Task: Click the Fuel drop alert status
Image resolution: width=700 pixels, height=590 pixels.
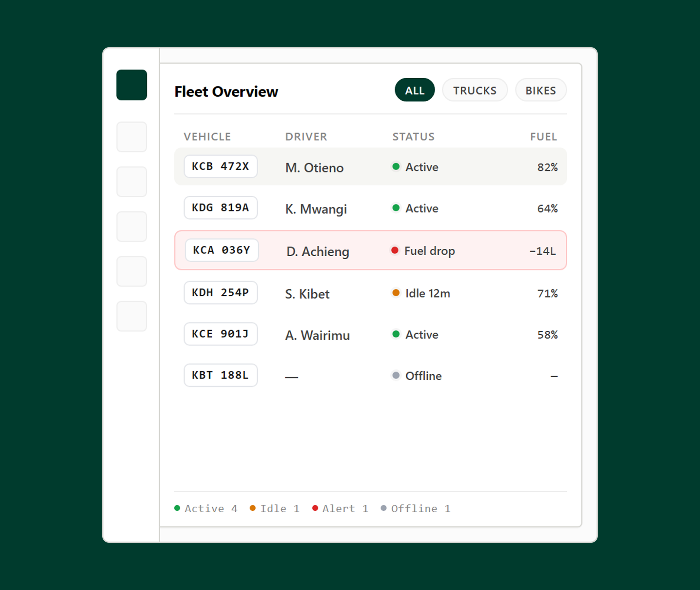Action: coord(423,250)
